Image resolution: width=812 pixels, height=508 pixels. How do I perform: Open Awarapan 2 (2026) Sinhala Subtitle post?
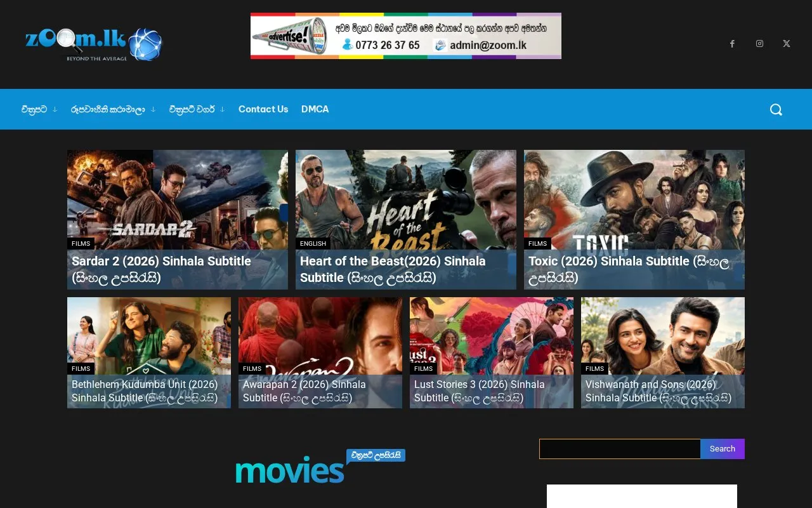coord(304,391)
